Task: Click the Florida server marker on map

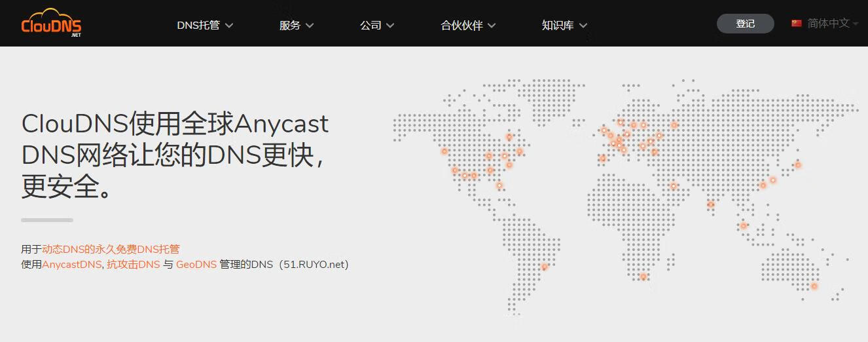Action: click(x=499, y=185)
